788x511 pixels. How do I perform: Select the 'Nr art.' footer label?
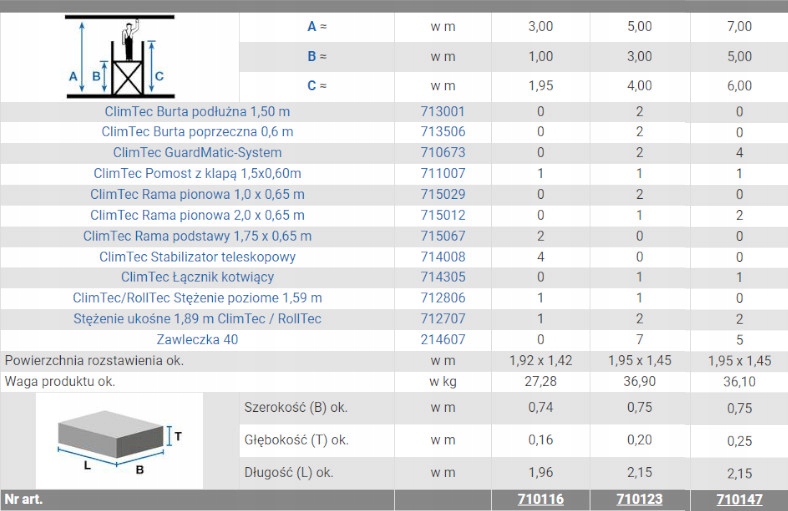tap(24, 499)
